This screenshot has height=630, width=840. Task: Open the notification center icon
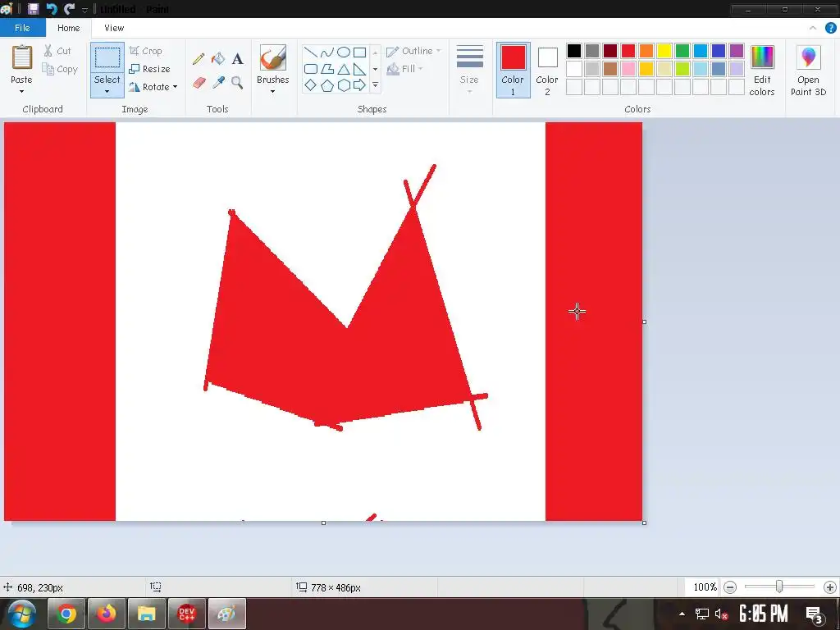pos(814,614)
